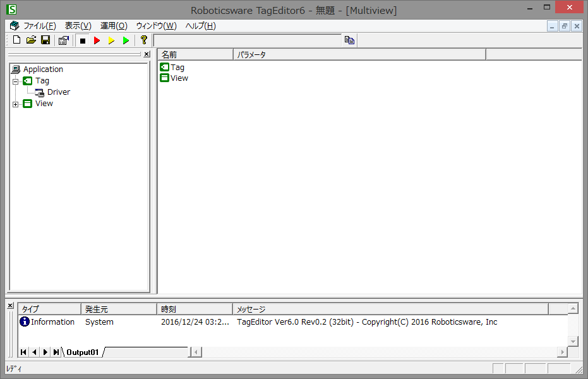
Task: Open help with question mark icon
Action: (143, 40)
